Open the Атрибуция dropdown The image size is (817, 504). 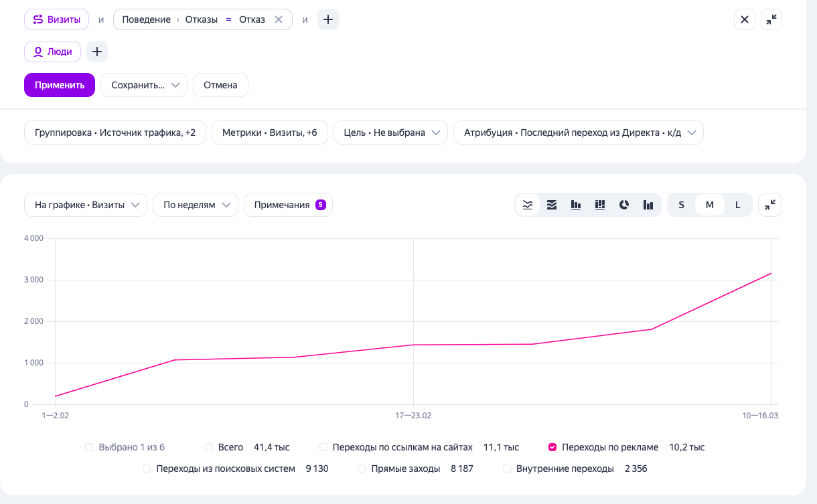579,133
